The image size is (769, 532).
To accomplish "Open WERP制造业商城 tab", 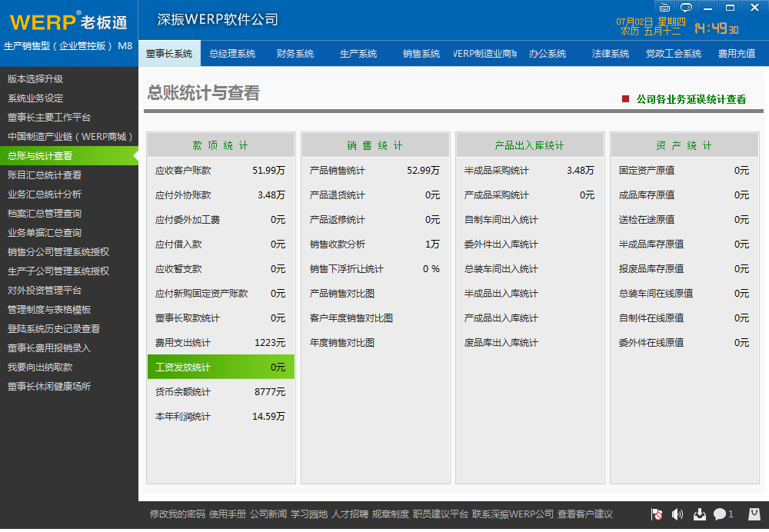I will [484, 54].
